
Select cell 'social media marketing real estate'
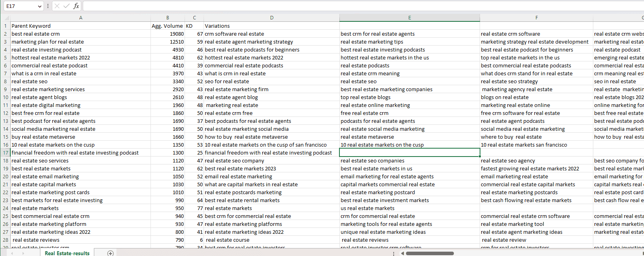(81, 129)
